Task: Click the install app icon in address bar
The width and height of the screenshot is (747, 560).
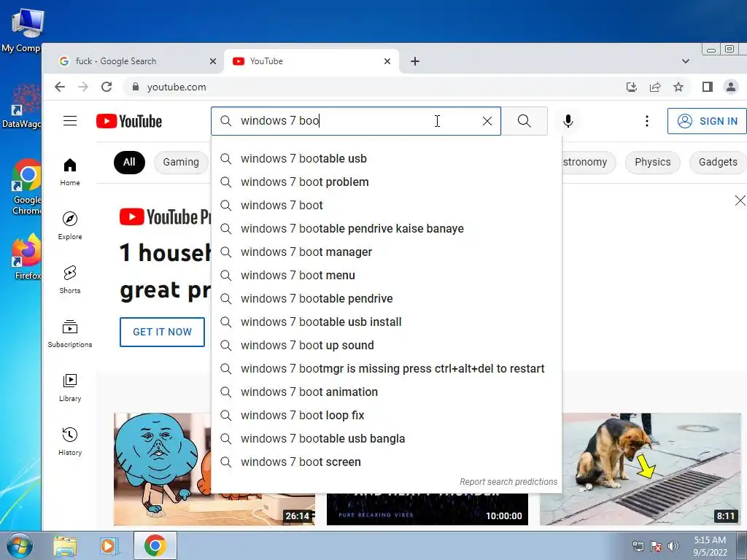Action: (631, 87)
